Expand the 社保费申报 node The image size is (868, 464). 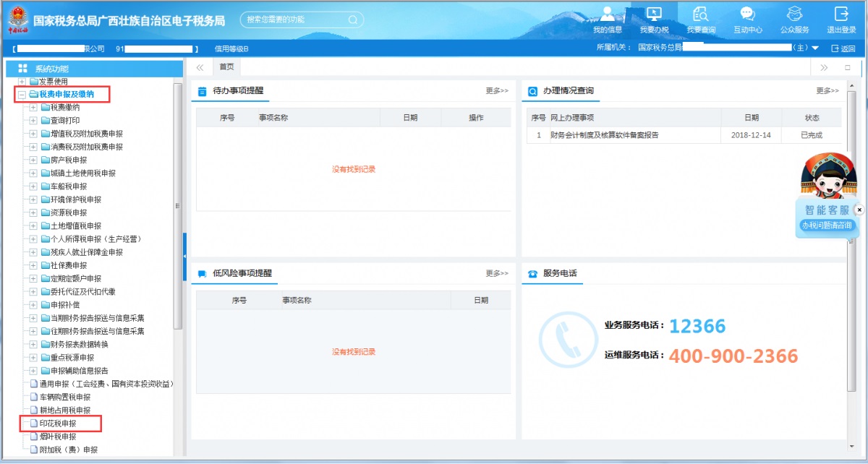click(x=33, y=265)
